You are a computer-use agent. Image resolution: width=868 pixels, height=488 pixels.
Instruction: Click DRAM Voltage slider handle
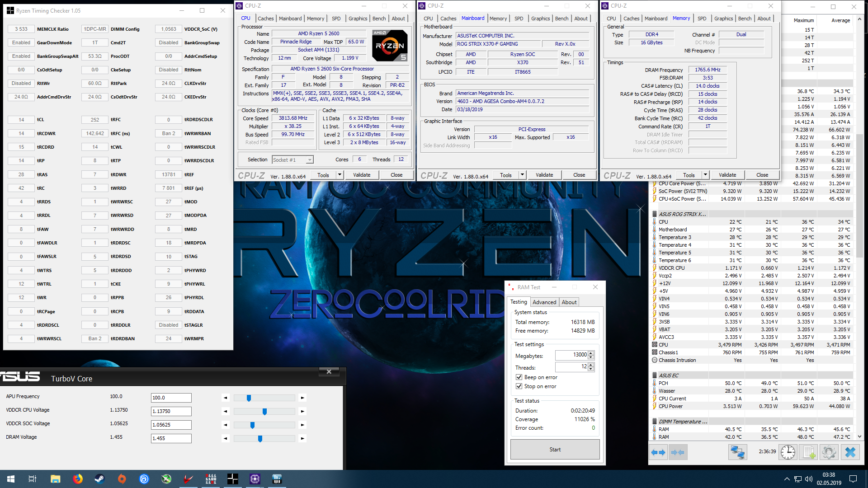260,439
